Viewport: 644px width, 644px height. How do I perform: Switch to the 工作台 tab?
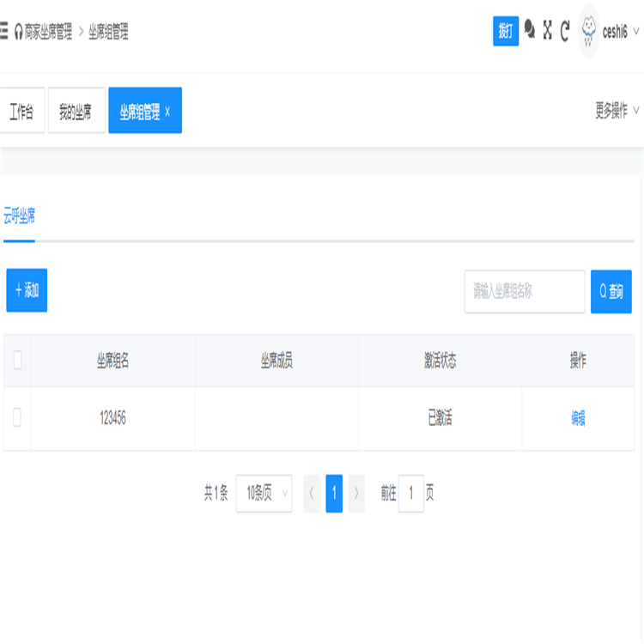coord(21,112)
